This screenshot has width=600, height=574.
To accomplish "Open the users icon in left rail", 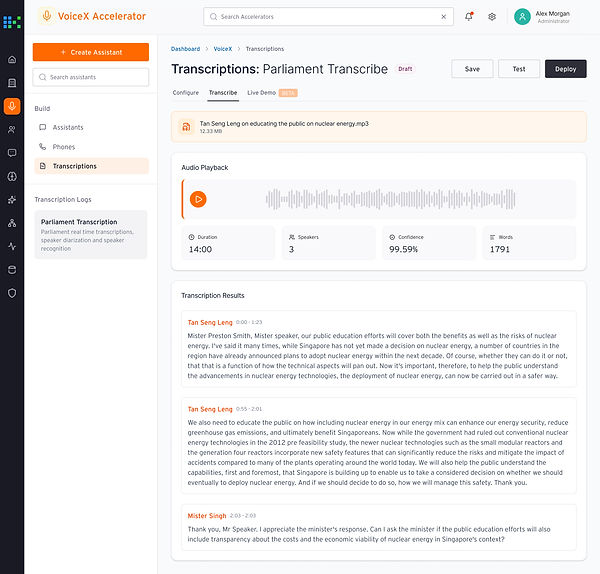I will (12, 130).
